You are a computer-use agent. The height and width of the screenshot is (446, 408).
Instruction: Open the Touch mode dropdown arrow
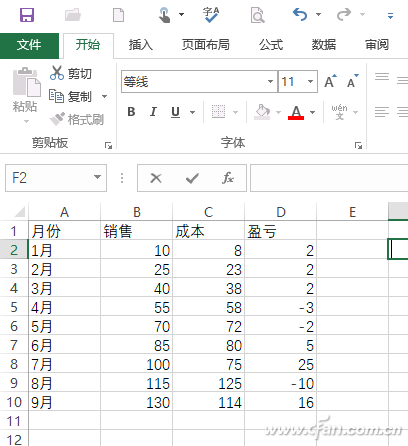[181, 15]
